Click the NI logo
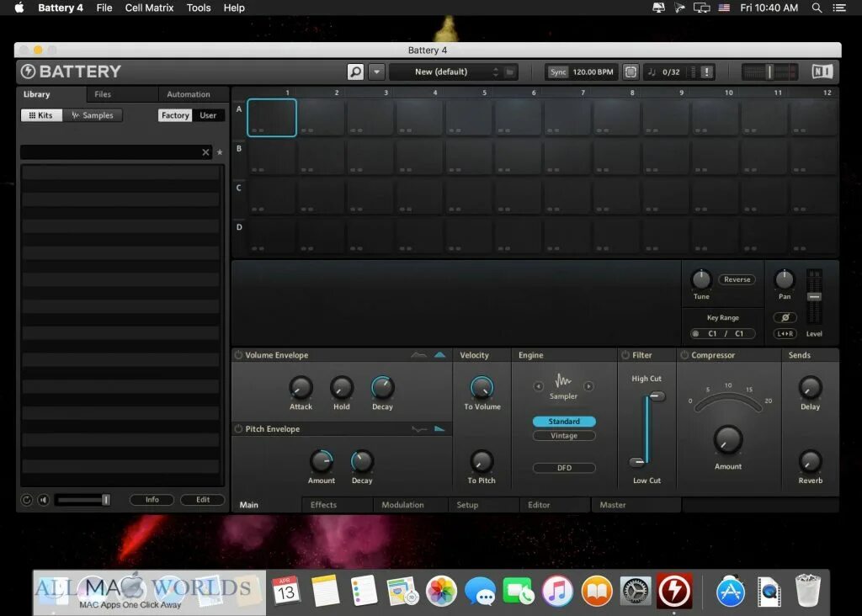This screenshot has height=616, width=862. (822, 72)
